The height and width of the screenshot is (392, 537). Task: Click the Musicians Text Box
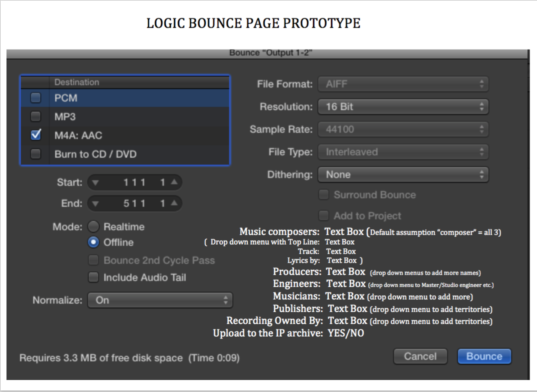[x=345, y=296]
